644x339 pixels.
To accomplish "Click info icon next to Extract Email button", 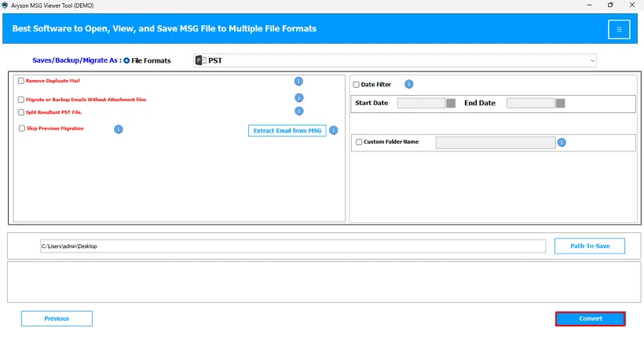I will click(x=334, y=130).
